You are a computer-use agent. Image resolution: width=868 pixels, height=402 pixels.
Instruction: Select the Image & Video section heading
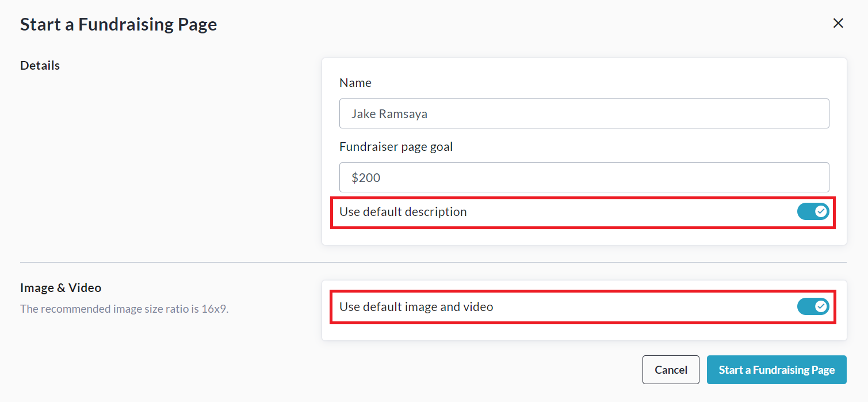(x=60, y=287)
